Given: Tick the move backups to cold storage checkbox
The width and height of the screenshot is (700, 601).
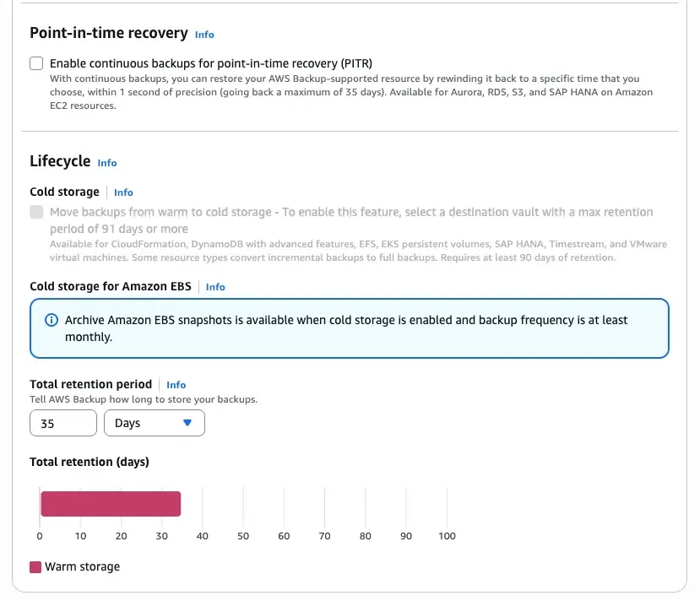Looking at the screenshot, I should (x=36, y=213).
